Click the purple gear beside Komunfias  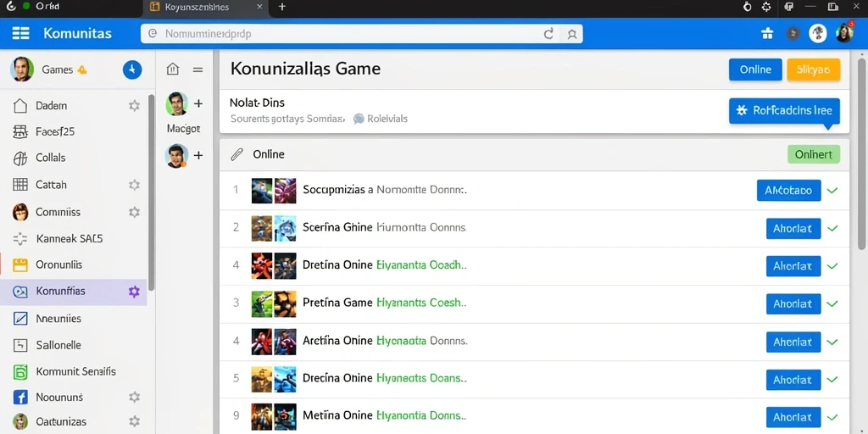coord(134,292)
